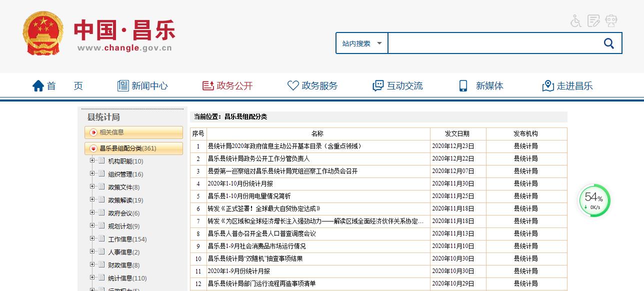Expand the 统计信息 plus sign
Screen dimensions: 644x291
point(92,278)
